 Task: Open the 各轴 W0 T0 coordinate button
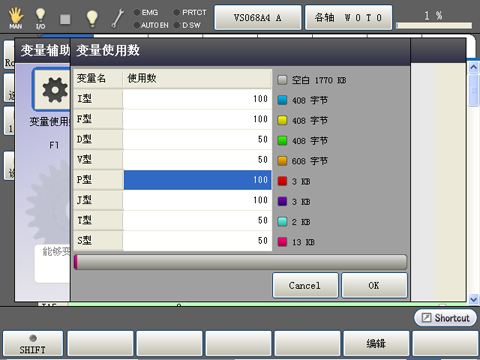(x=348, y=18)
